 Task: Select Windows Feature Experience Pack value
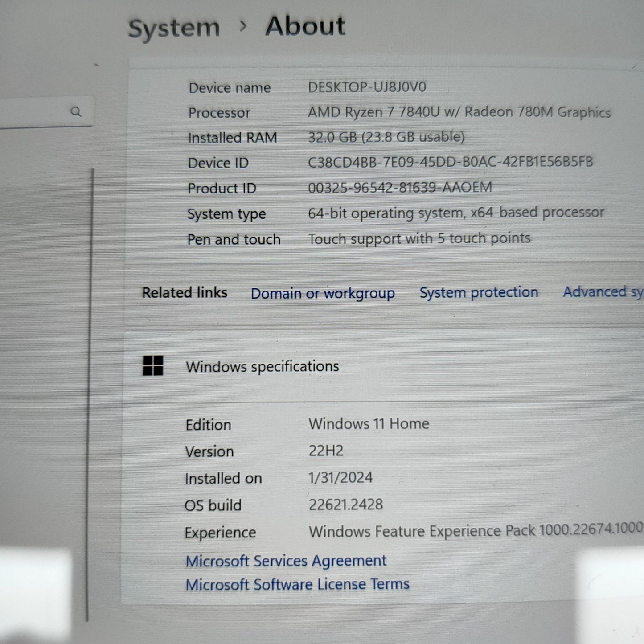tap(476, 530)
